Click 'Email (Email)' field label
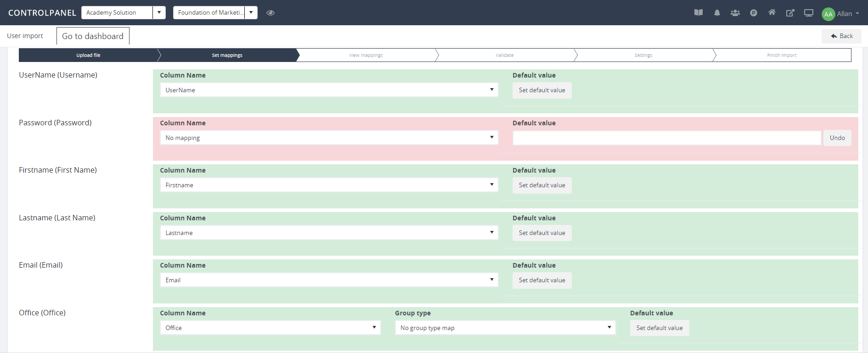Image resolution: width=868 pixels, height=353 pixels. 41,265
